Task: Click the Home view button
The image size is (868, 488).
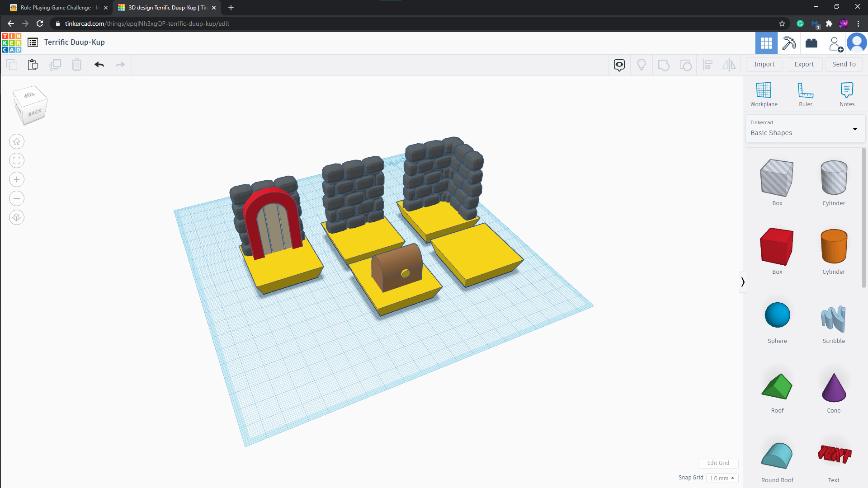Action: point(17,142)
